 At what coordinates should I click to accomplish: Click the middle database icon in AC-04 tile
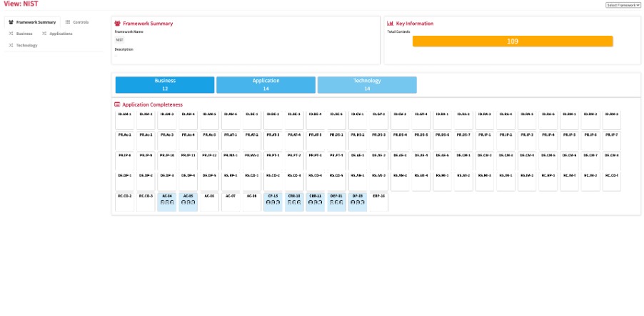tap(167, 202)
